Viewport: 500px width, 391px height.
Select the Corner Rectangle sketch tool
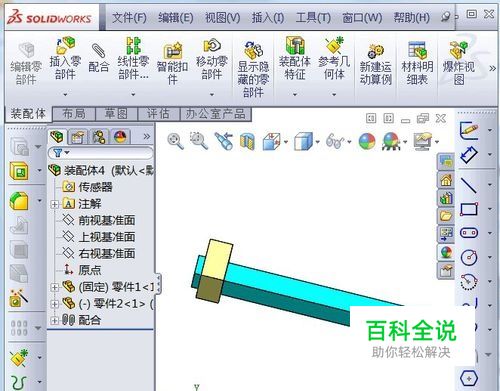[x=469, y=209]
